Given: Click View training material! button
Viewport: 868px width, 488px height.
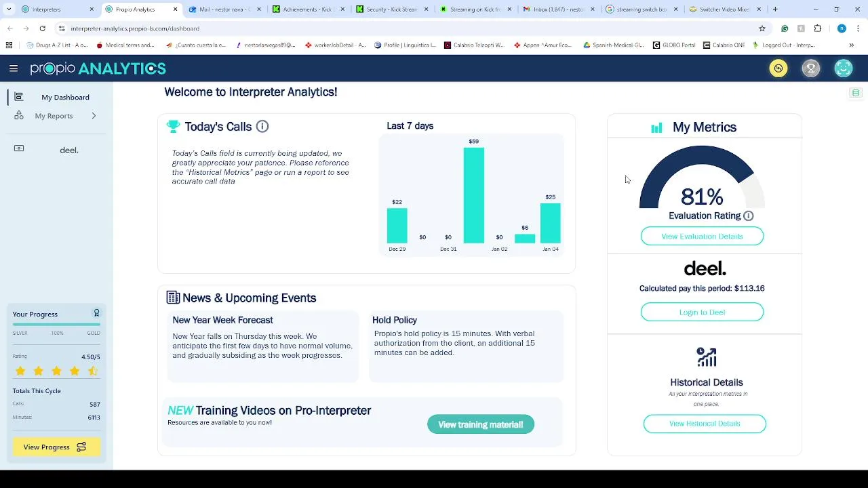Looking at the screenshot, I should [x=481, y=424].
